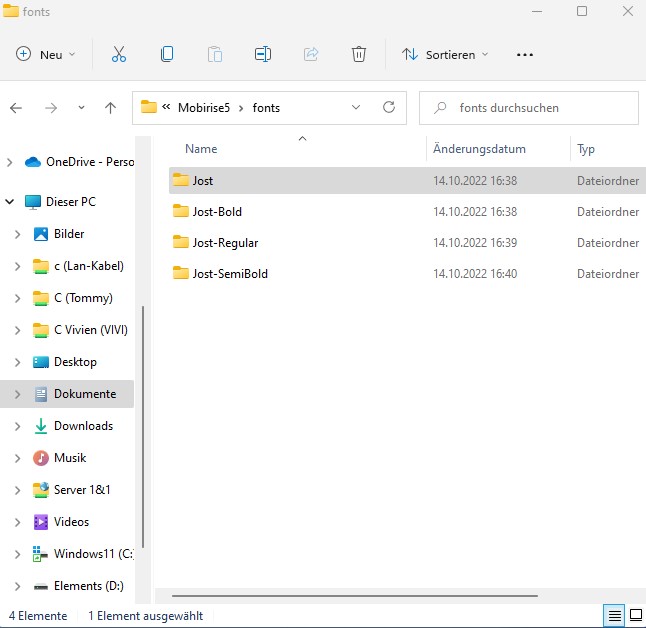This screenshot has width=646, height=628.
Task: Sort by the Name column header
Action: pyautogui.click(x=202, y=149)
